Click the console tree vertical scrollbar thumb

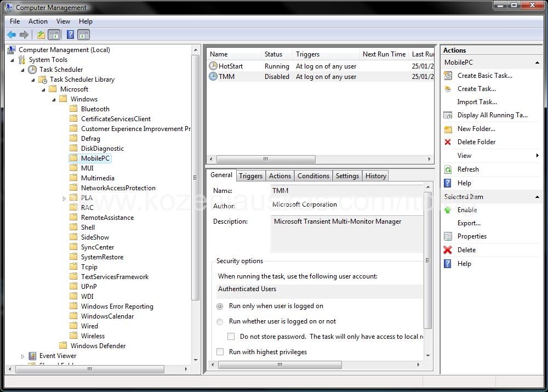[x=196, y=178]
